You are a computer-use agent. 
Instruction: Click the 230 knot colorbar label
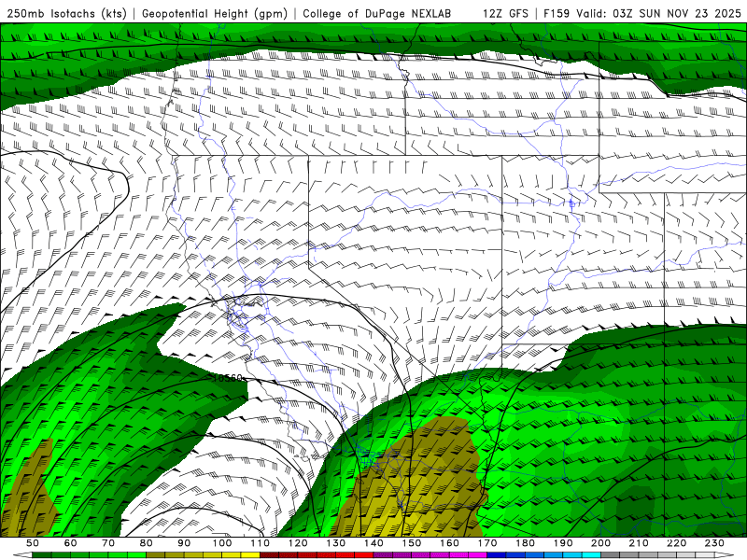point(714,543)
